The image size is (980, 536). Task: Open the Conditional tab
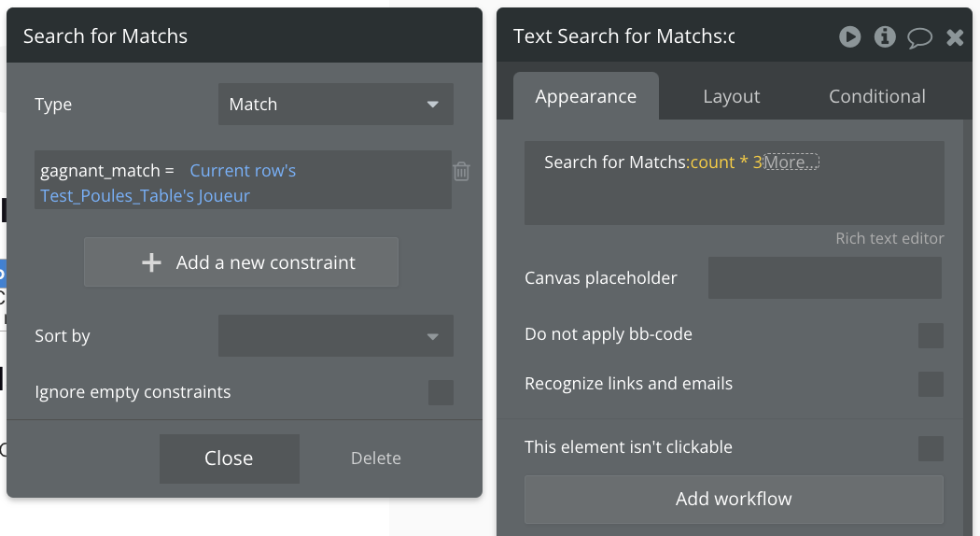click(x=876, y=96)
